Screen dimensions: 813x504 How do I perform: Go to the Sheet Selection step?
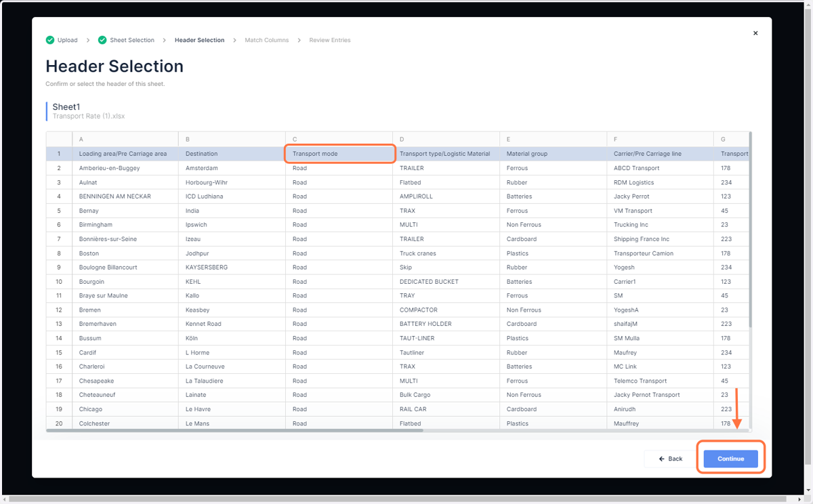point(132,40)
